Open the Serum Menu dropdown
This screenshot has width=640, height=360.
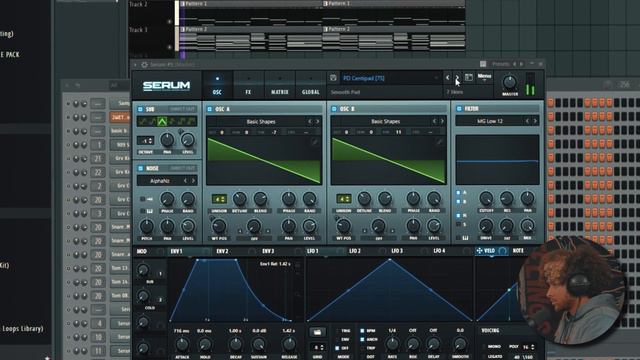484,77
